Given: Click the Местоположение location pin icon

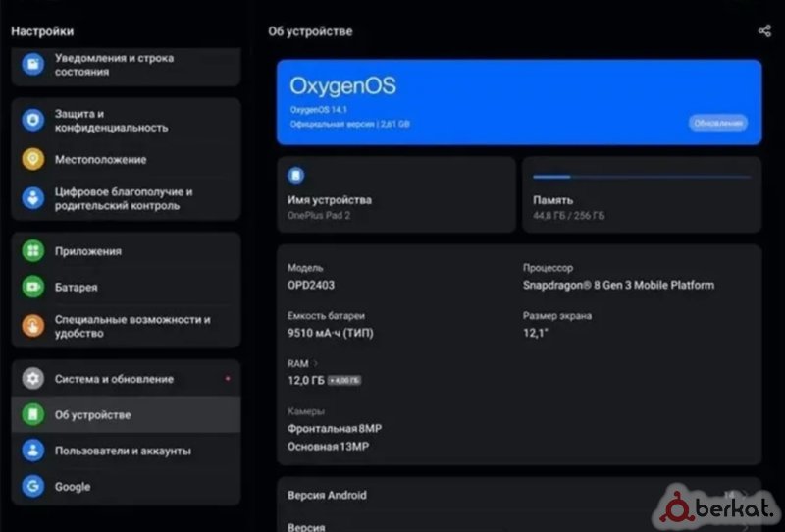Looking at the screenshot, I should click(x=33, y=159).
